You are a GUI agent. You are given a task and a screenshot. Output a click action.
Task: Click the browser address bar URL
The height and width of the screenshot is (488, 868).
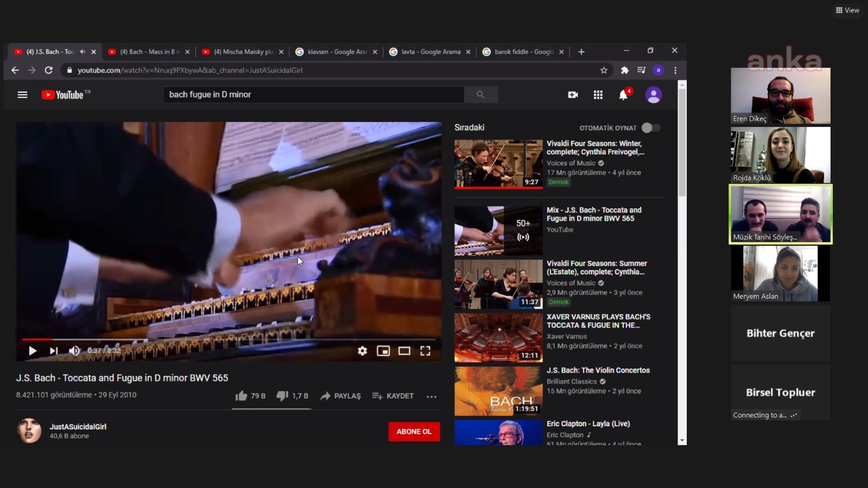tap(190, 70)
